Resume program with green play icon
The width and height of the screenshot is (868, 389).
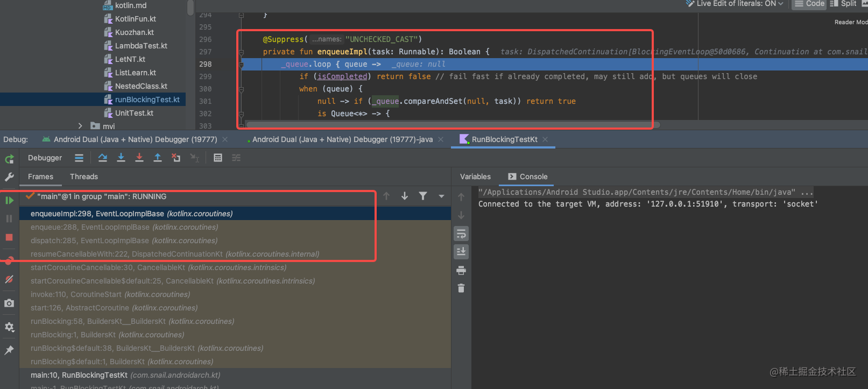pos(9,200)
